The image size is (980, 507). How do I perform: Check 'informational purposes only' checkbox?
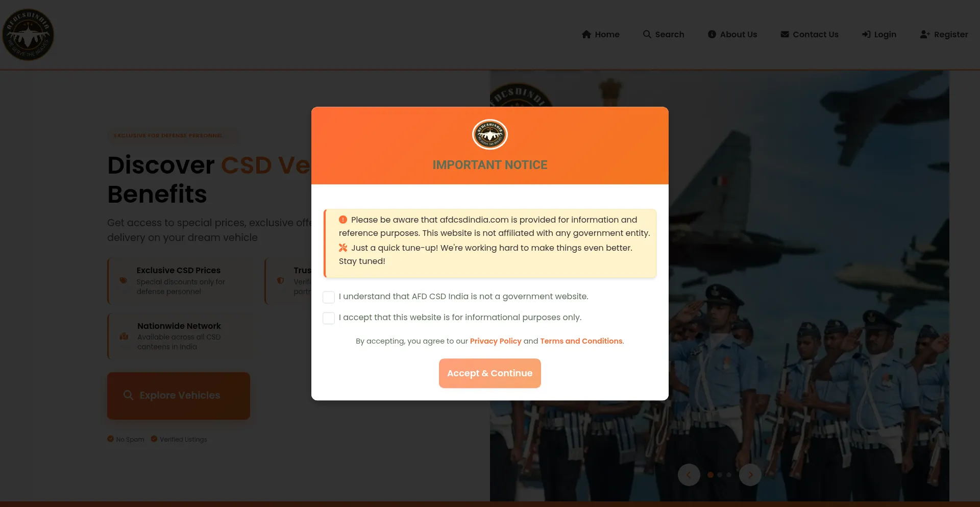[x=329, y=318]
